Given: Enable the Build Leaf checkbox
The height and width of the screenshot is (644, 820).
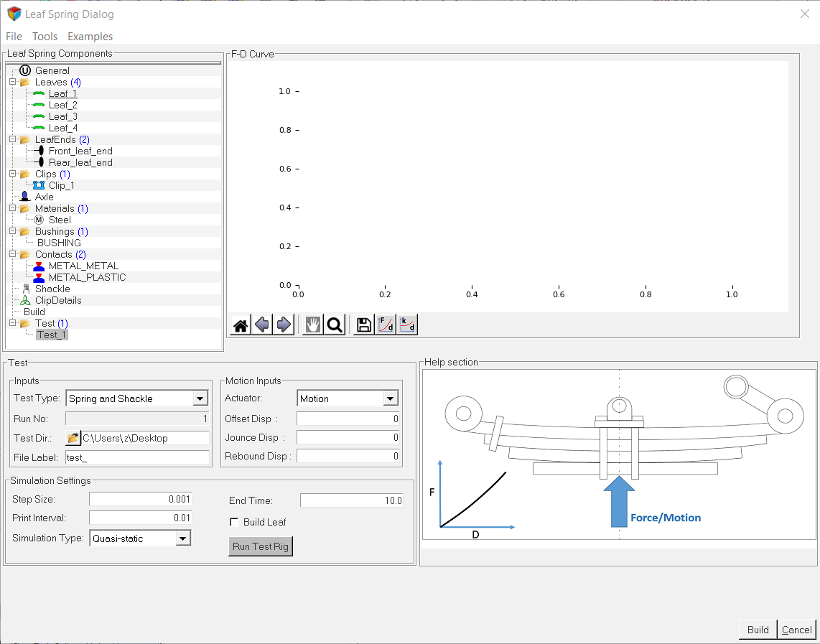Looking at the screenshot, I should (x=233, y=522).
